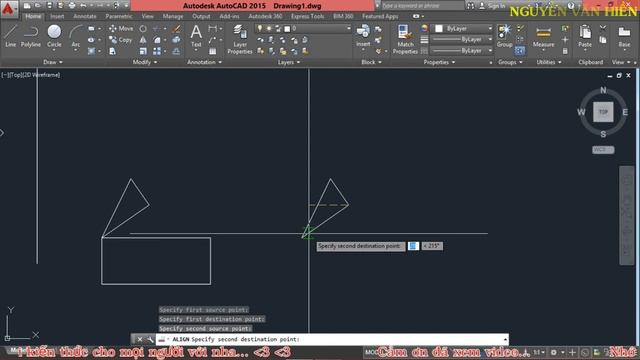Open the Annotate ribbon tab
The width and height of the screenshot is (640, 360).
click(x=84, y=16)
